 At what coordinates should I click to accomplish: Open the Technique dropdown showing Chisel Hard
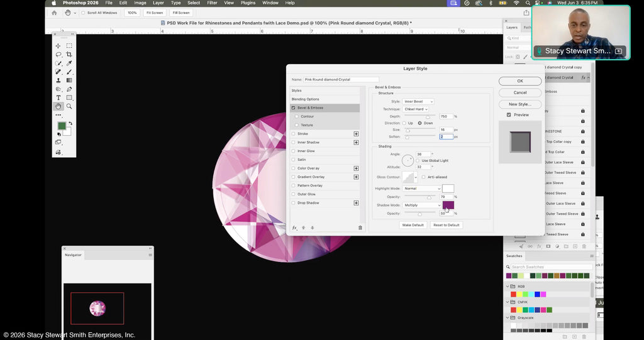415,109
